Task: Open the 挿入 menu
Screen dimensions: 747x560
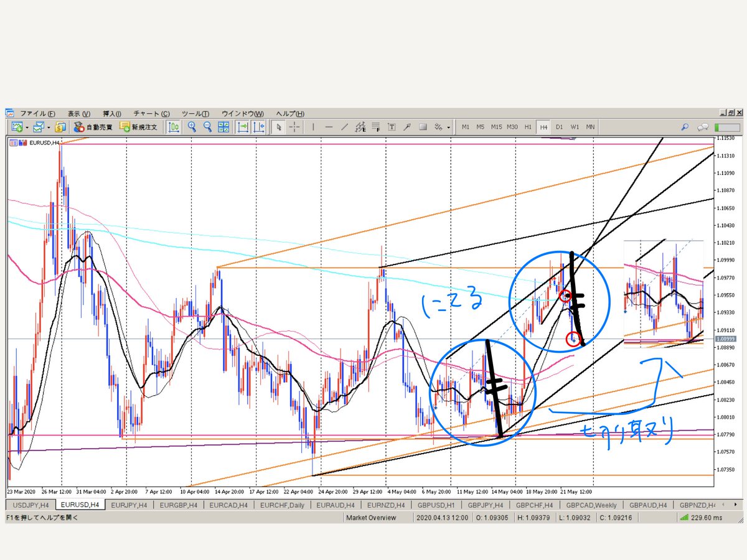Action: [112, 114]
